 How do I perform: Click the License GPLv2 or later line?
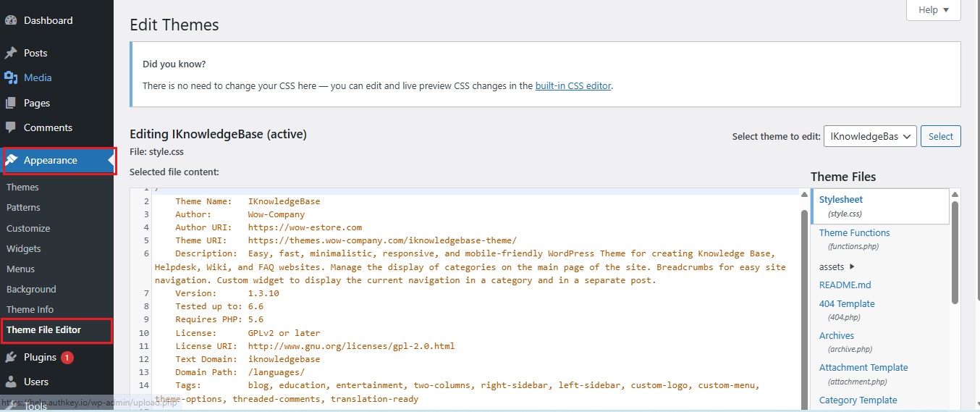point(248,333)
